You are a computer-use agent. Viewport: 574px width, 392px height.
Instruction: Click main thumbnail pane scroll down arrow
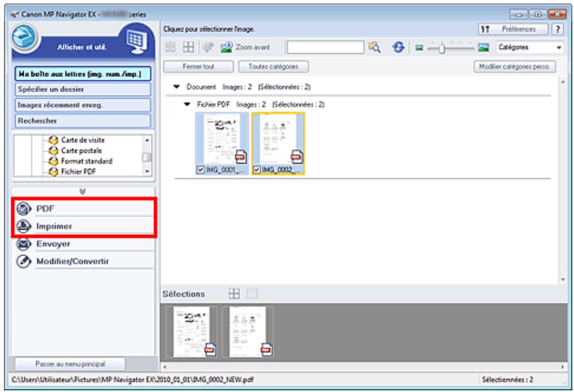563,279
